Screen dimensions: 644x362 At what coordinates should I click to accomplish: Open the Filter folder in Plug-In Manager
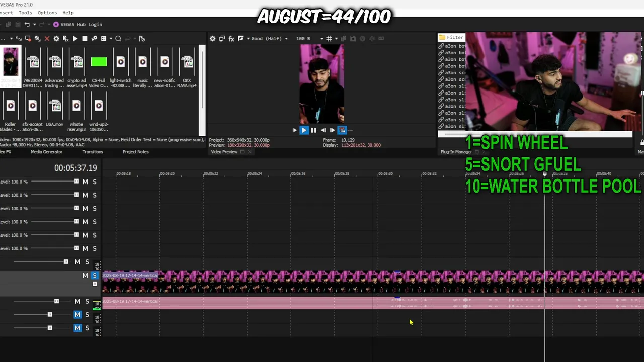451,37
